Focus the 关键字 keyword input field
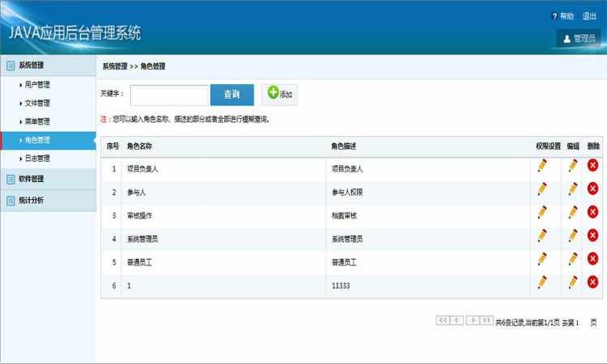The image size is (607, 364). coord(169,95)
